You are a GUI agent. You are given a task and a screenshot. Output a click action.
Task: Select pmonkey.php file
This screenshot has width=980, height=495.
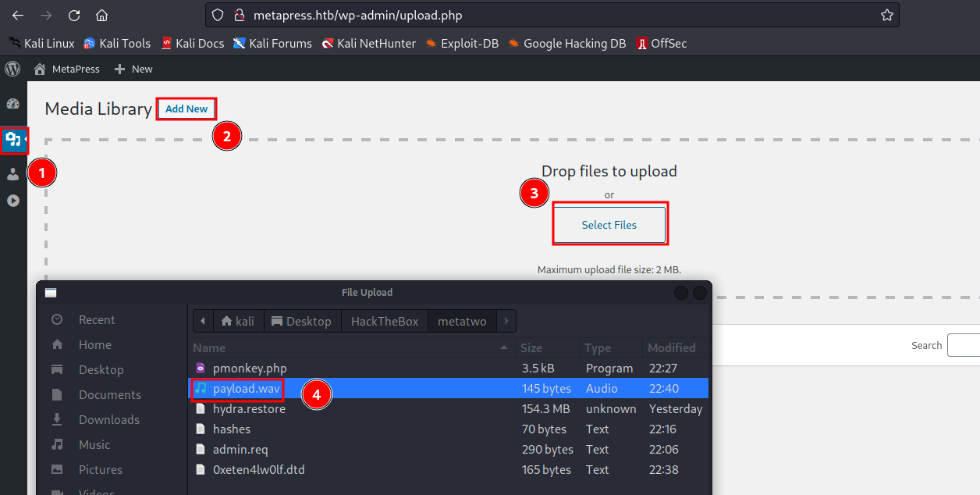[250, 369]
